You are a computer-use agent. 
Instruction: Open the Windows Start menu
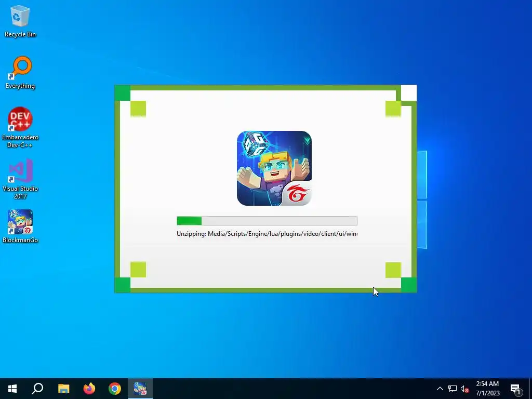point(12,389)
